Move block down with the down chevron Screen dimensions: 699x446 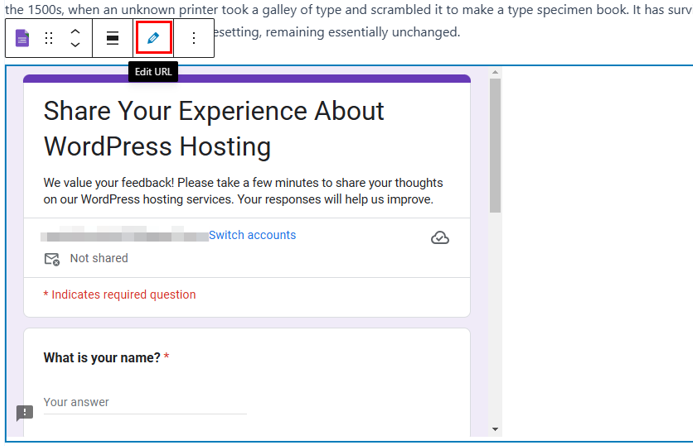pos(75,45)
